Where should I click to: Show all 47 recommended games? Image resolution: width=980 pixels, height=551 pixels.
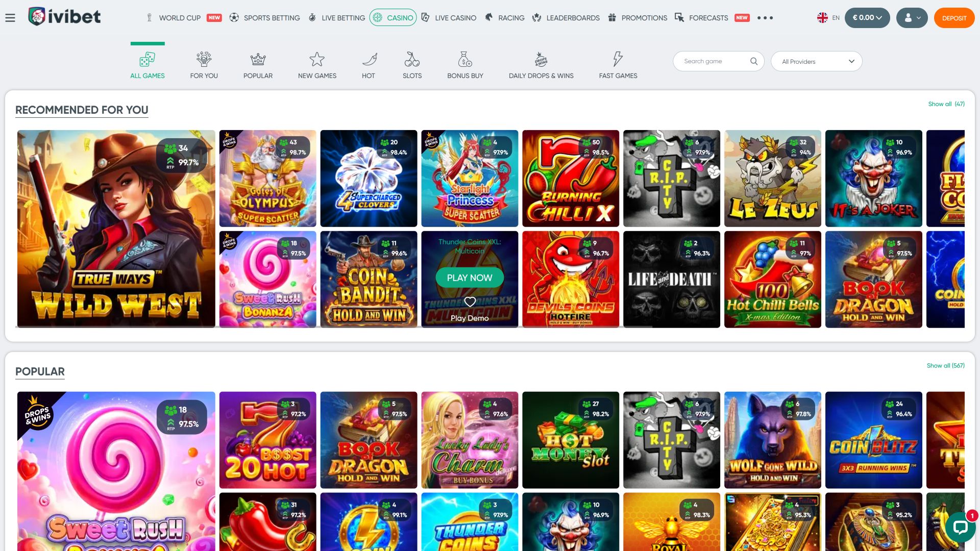tap(946, 104)
